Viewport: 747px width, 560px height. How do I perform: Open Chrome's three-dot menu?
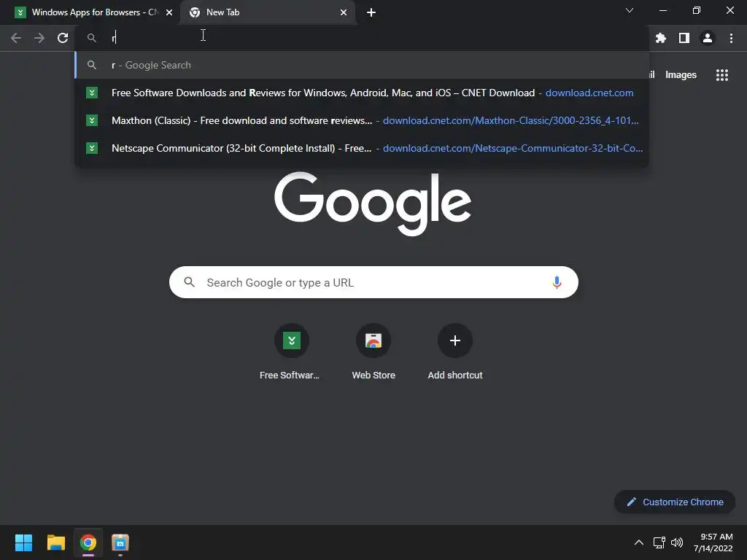click(x=731, y=38)
